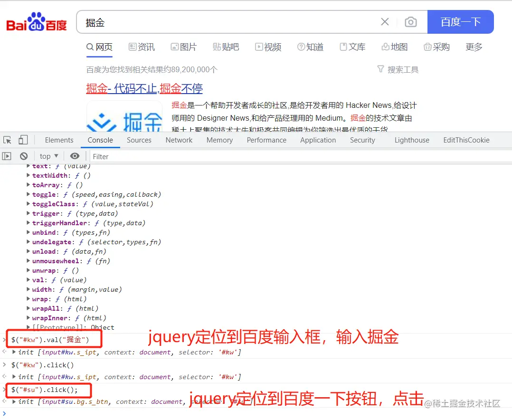Open the 知道 tab
Image resolution: width=512 pixels, height=420 pixels.
pyautogui.click(x=310, y=47)
